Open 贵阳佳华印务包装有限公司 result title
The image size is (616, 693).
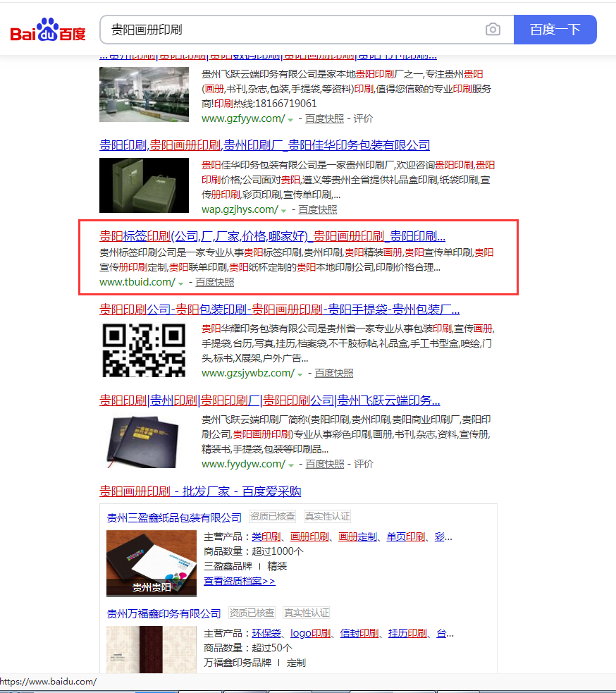265,145
